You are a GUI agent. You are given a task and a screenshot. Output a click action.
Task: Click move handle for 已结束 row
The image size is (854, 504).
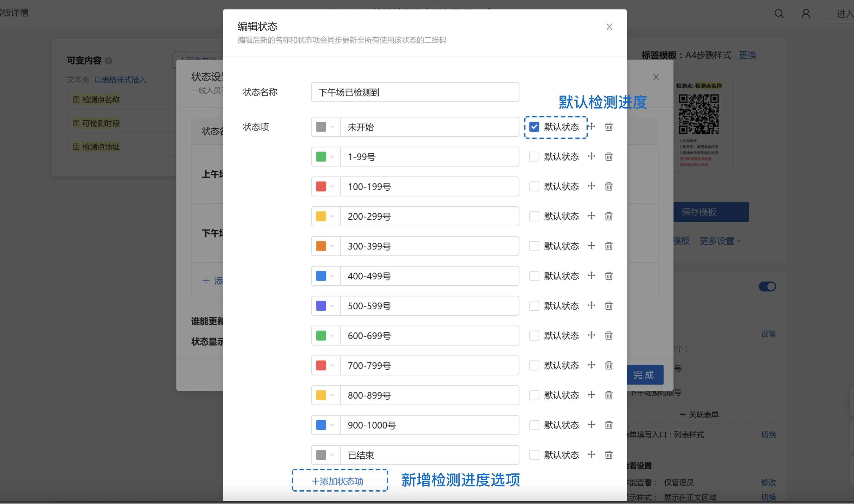pos(591,455)
